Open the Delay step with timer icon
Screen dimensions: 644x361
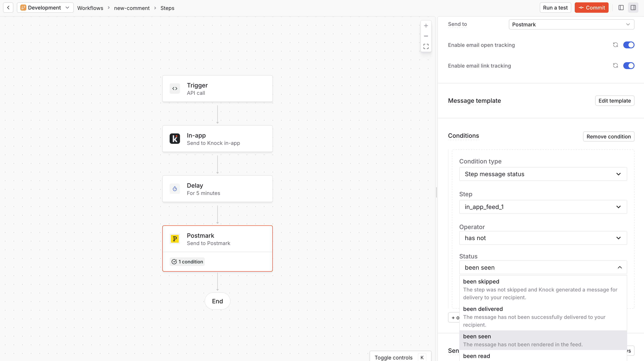[x=217, y=189]
